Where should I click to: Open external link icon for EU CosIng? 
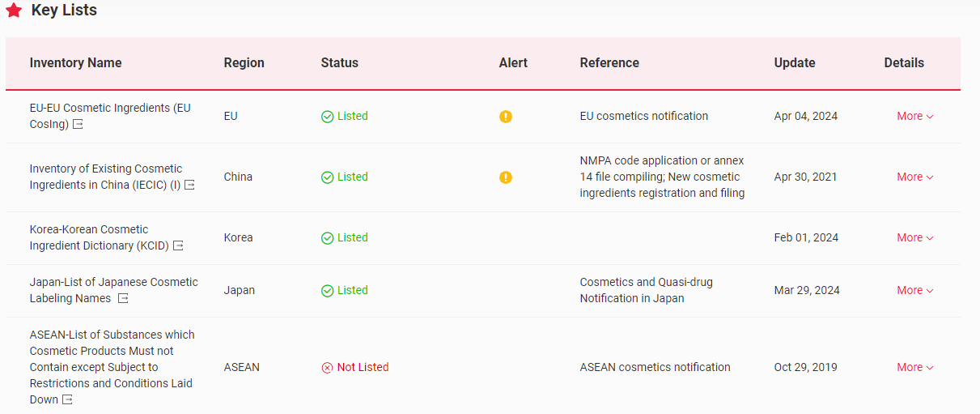tap(78, 125)
